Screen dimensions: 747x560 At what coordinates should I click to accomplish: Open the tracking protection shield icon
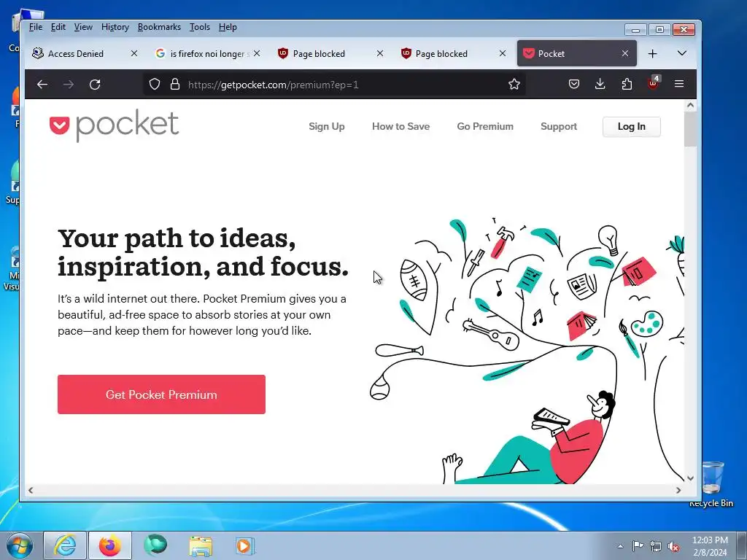click(155, 85)
